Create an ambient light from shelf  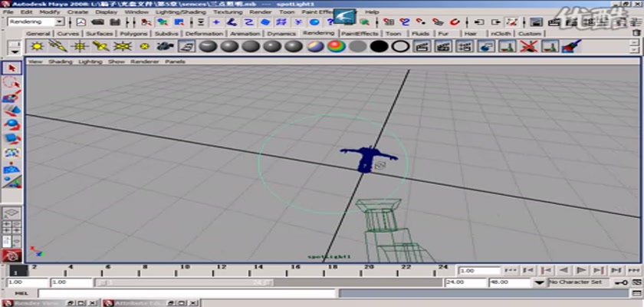coord(37,46)
